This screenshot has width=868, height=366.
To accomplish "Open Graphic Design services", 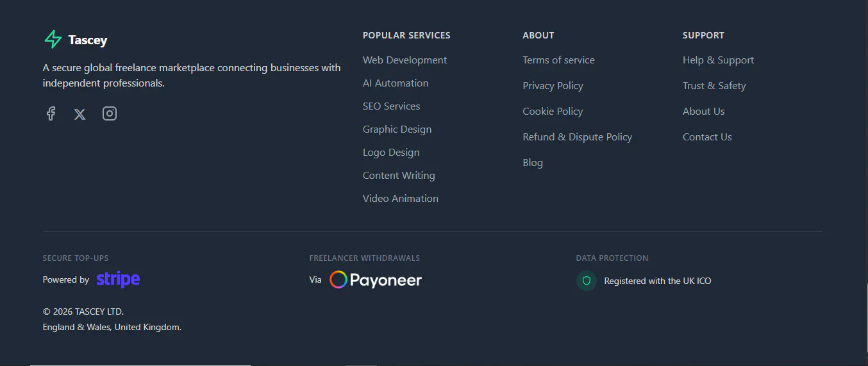I will coord(397,129).
